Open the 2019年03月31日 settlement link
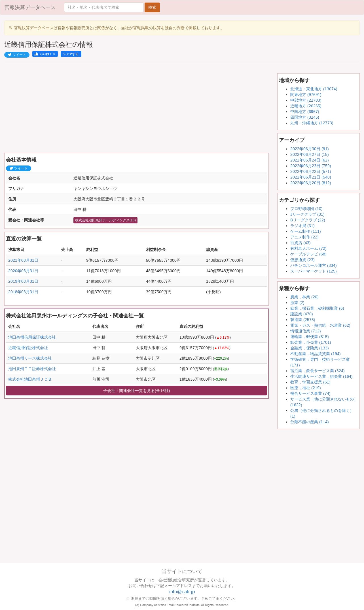This screenshot has height=610, width=364. (x=23, y=281)
